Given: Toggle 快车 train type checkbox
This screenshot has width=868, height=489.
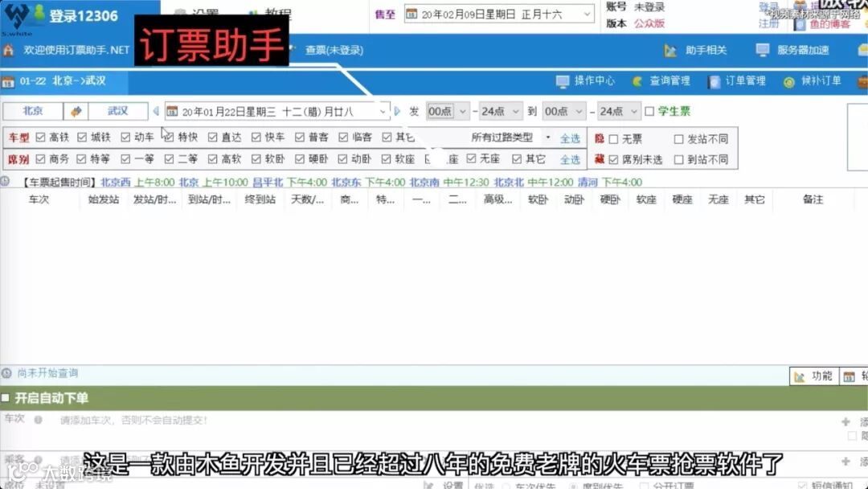Looking at the screenshot, I should click(x=256, y=137).
